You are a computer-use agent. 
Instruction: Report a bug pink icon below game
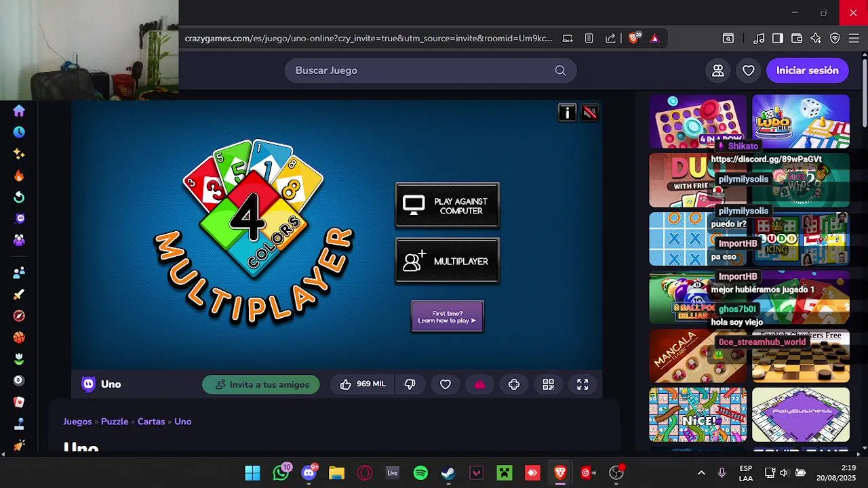tap(480, 384)
